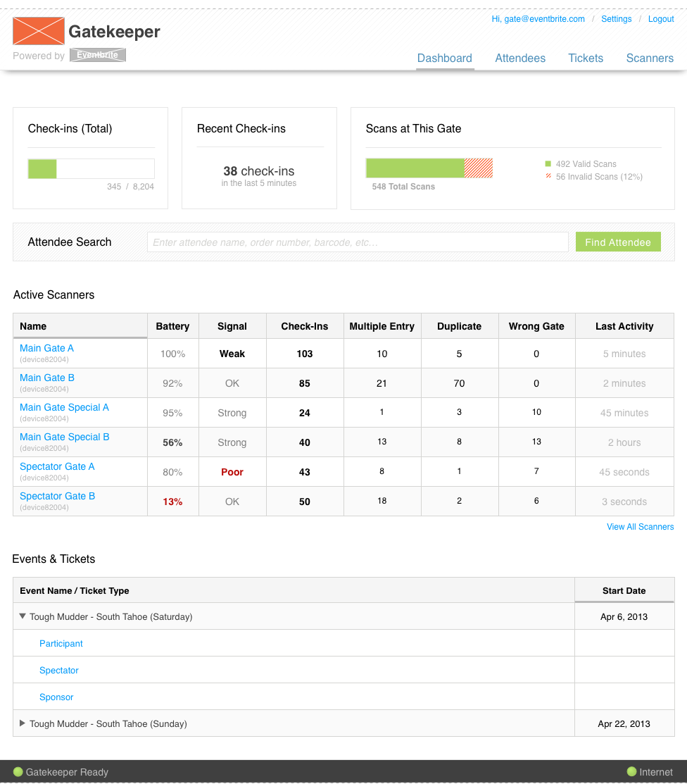Click the attendee search input field
This screenshot has height=784, width=687.
(x=358, y=242)
